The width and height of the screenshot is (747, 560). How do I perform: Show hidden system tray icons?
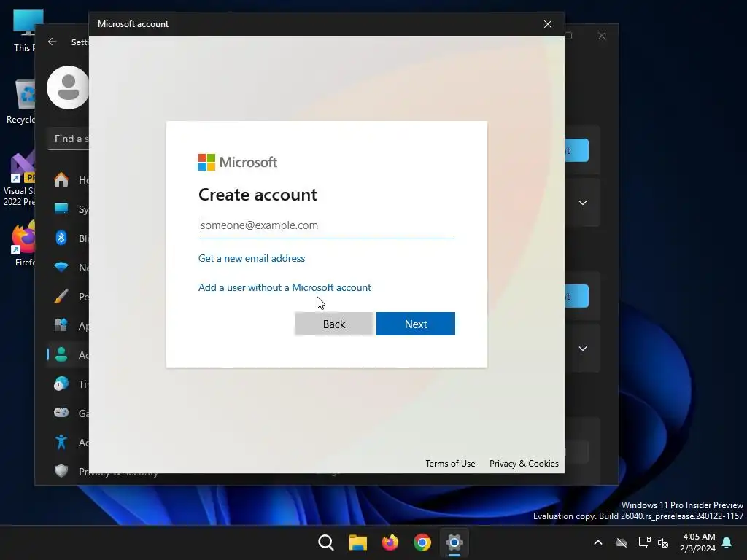pyautogui.click(x=598, y=542)
